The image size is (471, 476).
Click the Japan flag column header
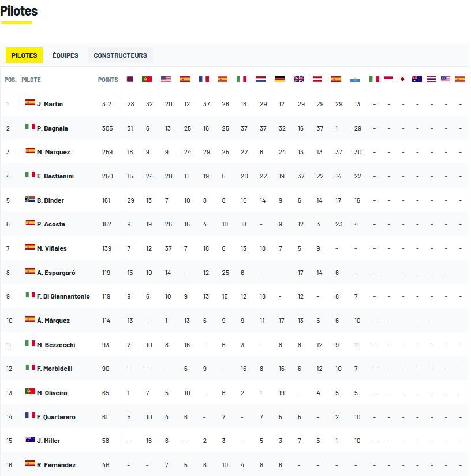point(402,79)
